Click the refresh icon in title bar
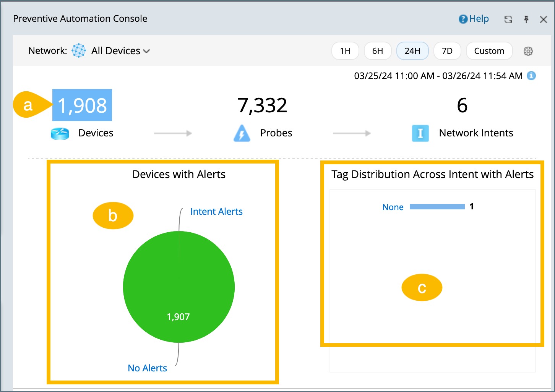Viewport: 555px width, 392px height. click(508, 19)
